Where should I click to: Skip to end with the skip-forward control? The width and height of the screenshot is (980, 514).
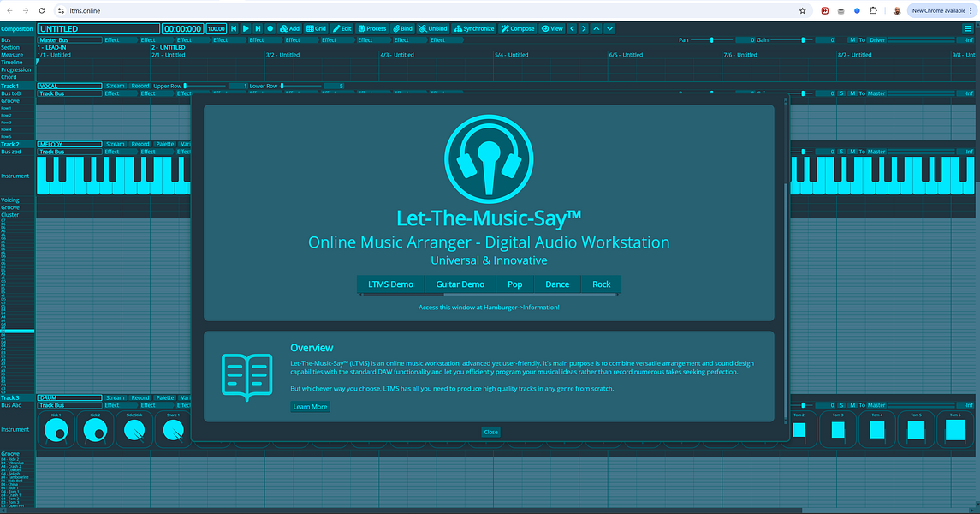[258, 29]
